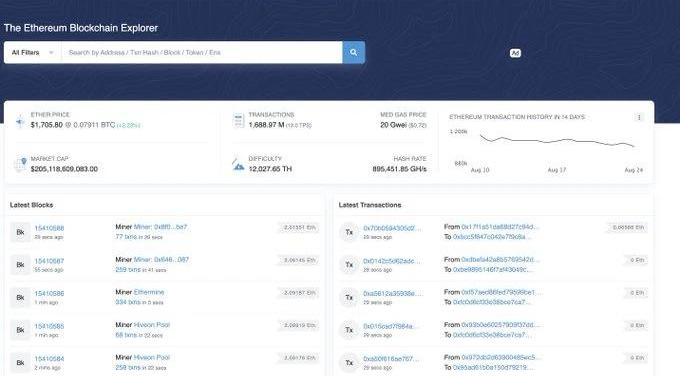Click the $1,705.80 Ether price value
Screen dimensions: 680x376
[x=46, y=125]
